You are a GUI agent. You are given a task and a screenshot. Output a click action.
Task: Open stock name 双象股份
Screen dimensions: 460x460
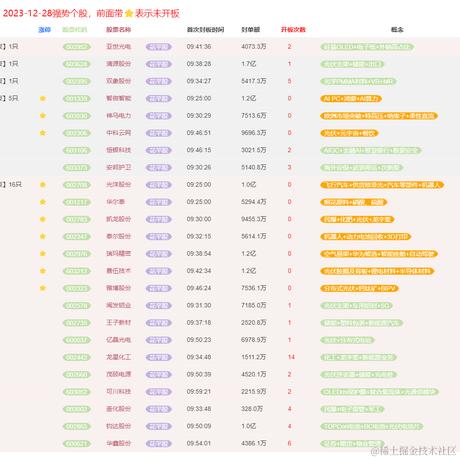tap(118, 81)
